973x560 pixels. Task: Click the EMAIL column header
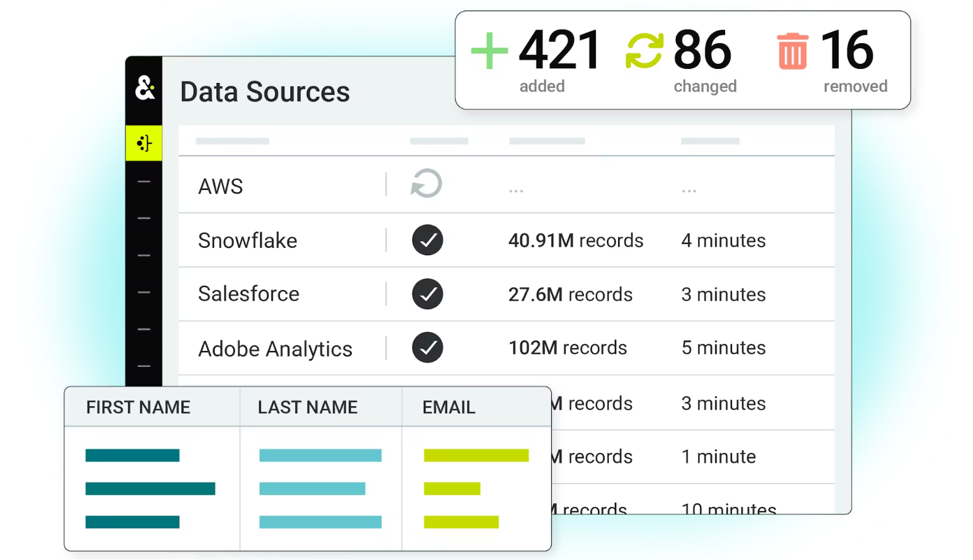pyautogui.click(x=449, y=407)
